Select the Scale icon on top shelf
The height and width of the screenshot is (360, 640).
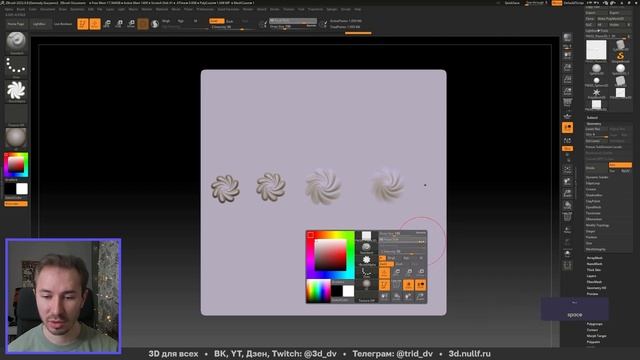pyautogui.click(x=119, y=24)
